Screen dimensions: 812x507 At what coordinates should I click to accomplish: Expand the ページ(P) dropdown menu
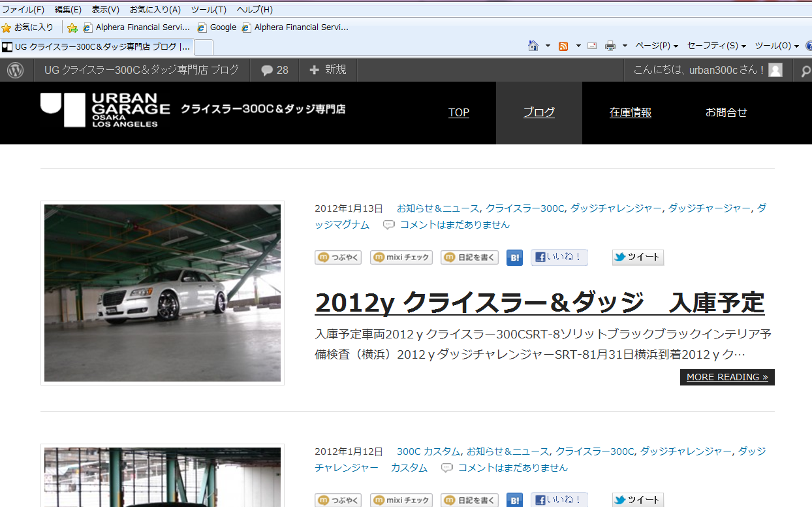pos(657,46)
